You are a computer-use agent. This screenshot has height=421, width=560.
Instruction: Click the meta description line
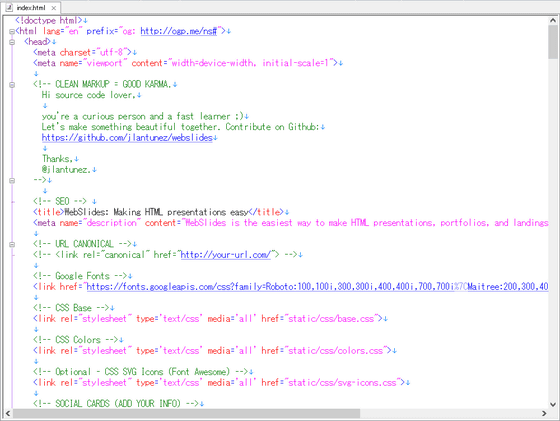coord(291,223)
